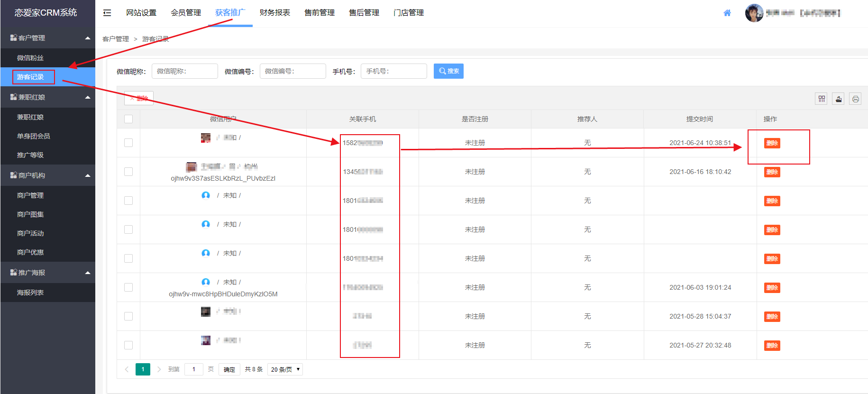Viewport: 868px width, 394px height.
Task: Open 商户图集 in the sidebar
Action: 30,214
